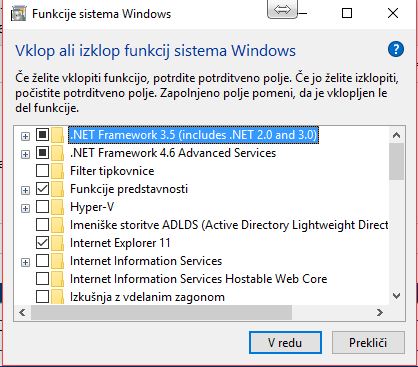The width and height of the screenshot is (418, 367).
Task: Click the vertical scrollbar down arrow
Action: point(397,296)
